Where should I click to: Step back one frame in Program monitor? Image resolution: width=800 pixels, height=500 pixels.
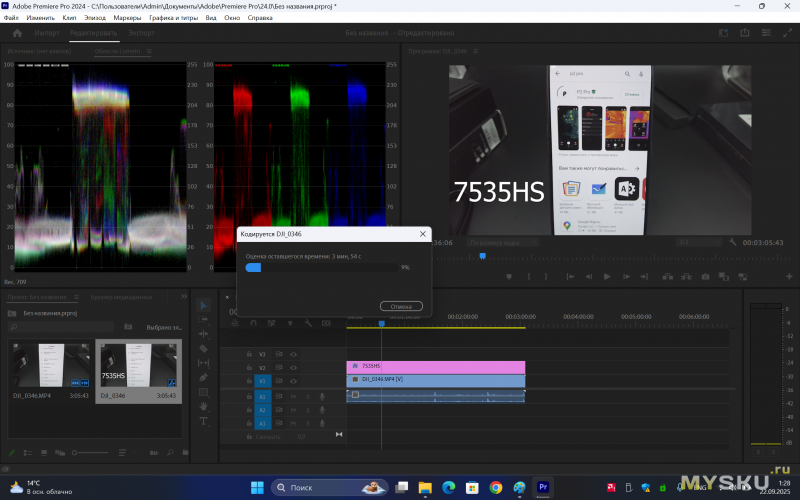(x=589, y=277)
